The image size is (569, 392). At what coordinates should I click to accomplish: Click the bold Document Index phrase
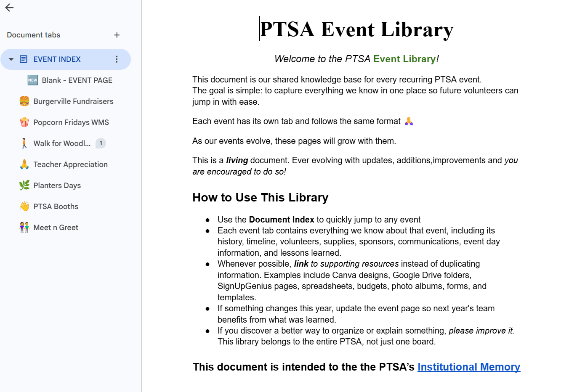(x=282, y=220)
